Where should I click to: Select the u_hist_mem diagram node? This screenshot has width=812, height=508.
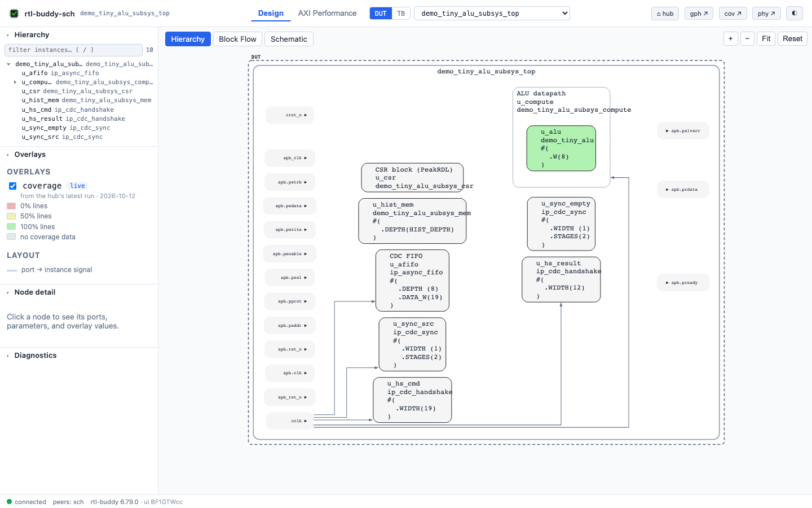click(x=412, y=221)
